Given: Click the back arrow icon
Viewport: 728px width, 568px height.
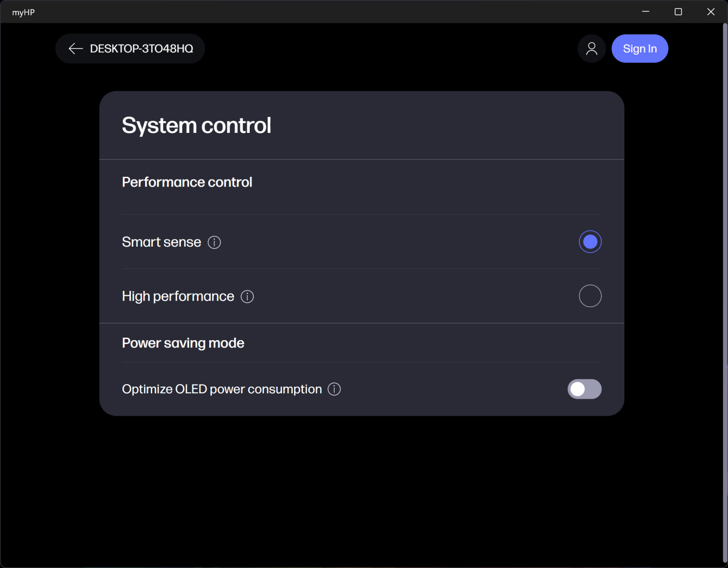Looking at the screenshot, I should [x=75, y=49].
